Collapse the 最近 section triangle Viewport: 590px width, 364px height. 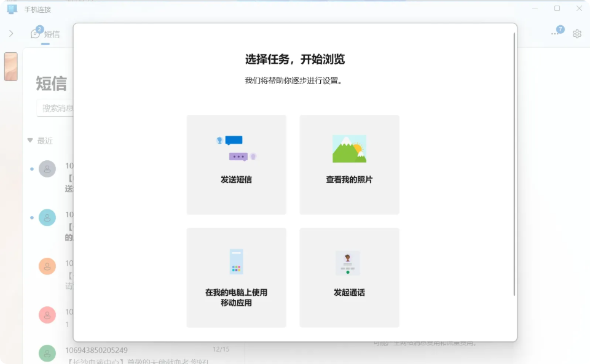point(30,141)
